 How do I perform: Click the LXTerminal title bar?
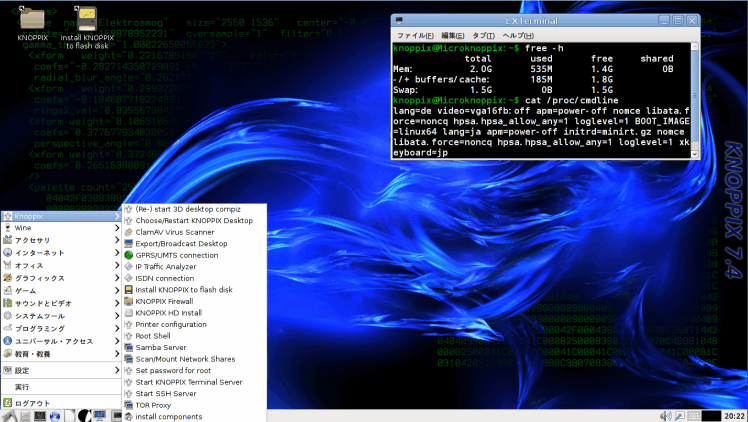[x=531, y=21]
